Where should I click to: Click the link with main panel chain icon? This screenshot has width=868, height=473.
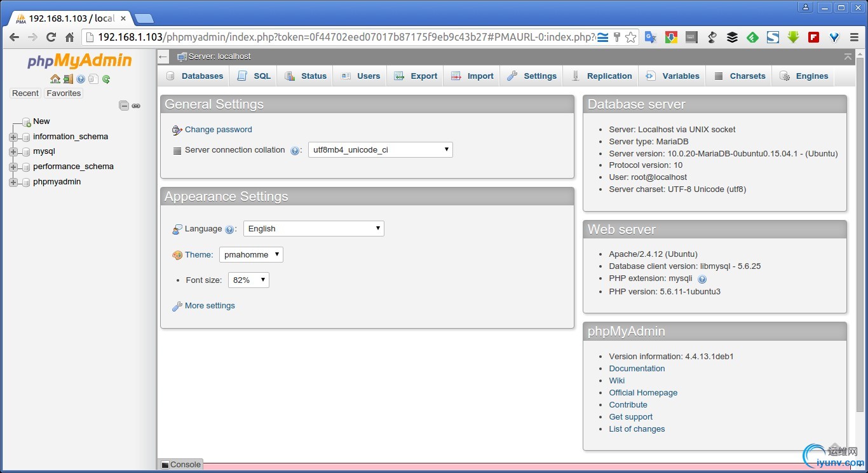click(136, 106)
